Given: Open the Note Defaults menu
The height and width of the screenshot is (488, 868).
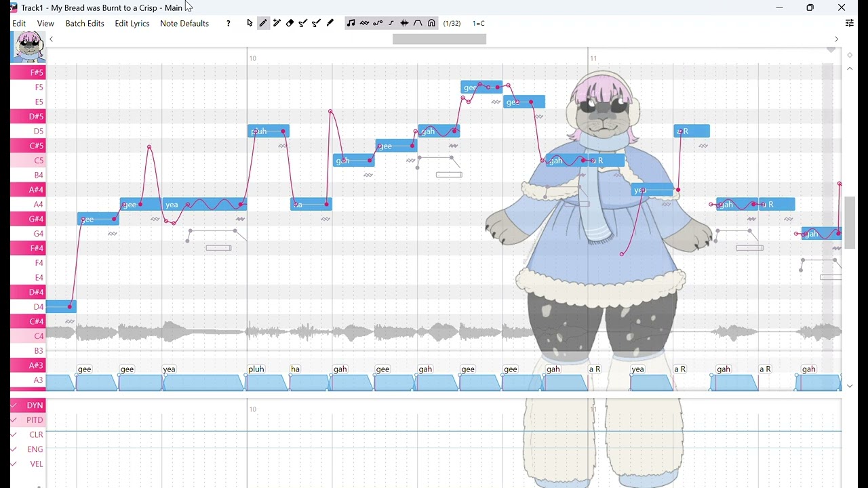Looking at the screenshot, I should pos(184,24).
